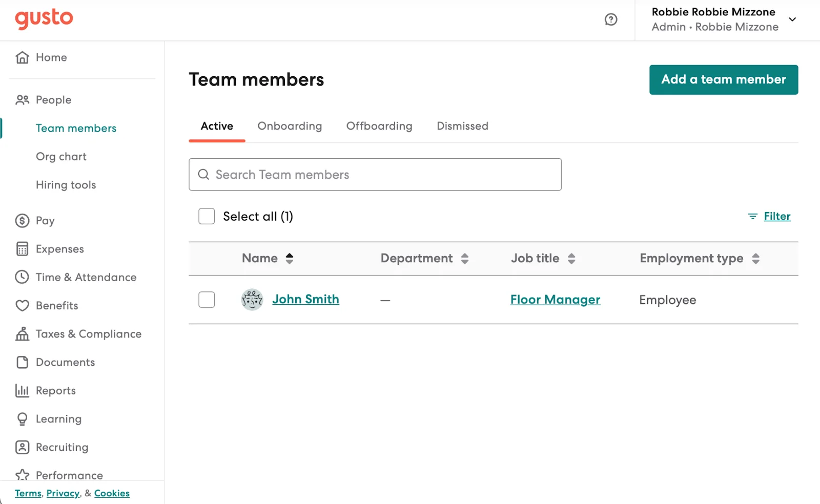This screenshot has width=820, height=504.
Task: Open the Terms link
Action: tap(28, 493)
